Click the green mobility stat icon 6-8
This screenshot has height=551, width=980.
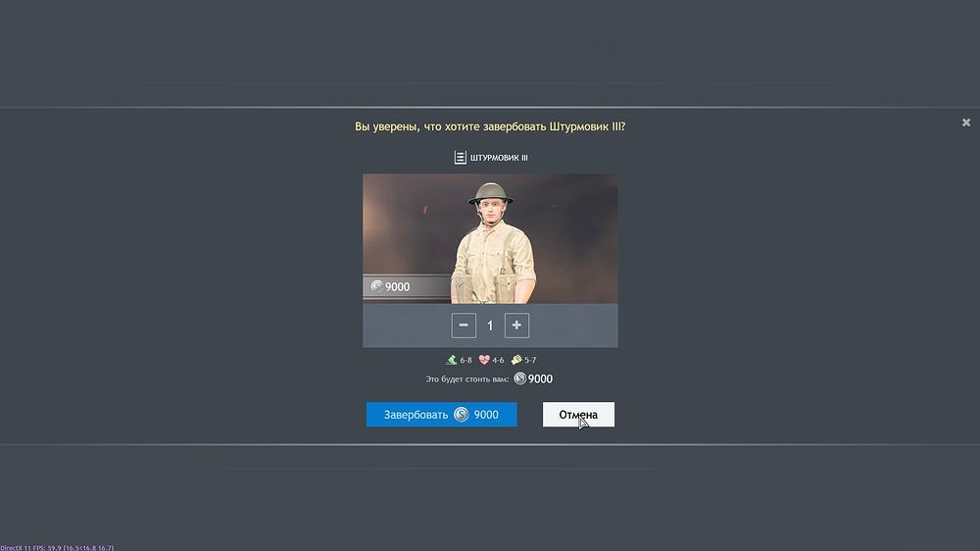coord(451,360)
